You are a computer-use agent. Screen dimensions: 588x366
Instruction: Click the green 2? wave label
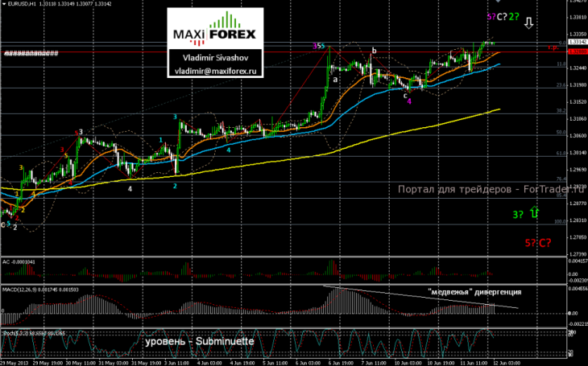(x=514, y=16)
